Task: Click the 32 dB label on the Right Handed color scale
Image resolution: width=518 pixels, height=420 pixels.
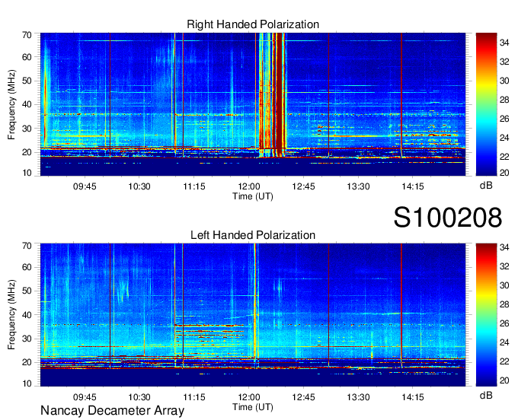Action: tap(504, 62)
